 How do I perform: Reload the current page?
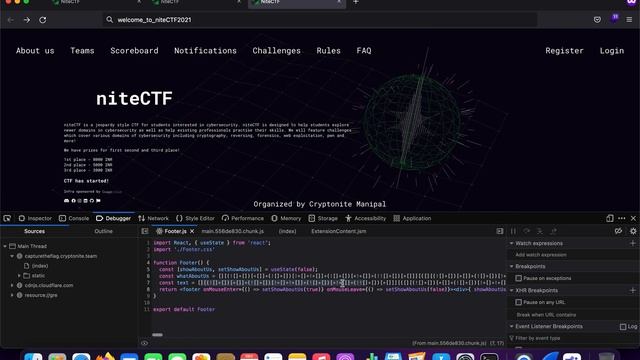click(42, 20)
